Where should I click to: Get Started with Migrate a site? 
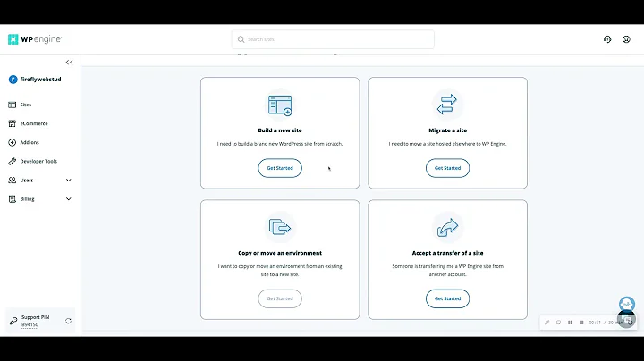click(448, 168)
